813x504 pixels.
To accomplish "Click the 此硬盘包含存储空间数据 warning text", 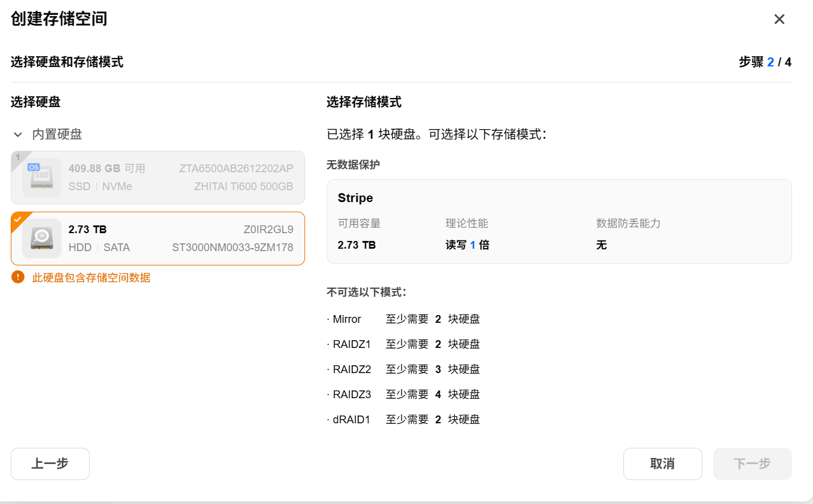I will tap(91, 277).
